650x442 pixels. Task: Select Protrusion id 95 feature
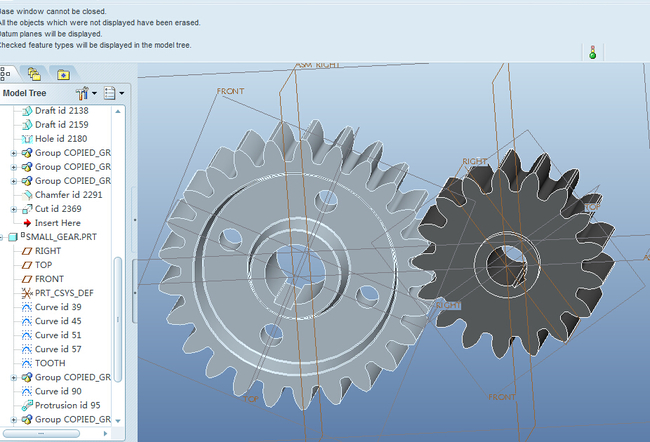tap(68, 405)
